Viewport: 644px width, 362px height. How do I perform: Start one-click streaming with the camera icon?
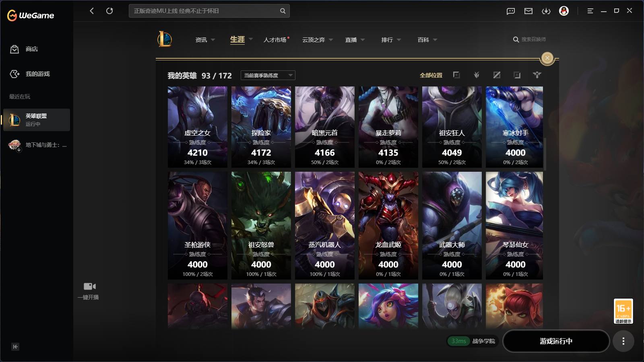[x=89, y=286]
